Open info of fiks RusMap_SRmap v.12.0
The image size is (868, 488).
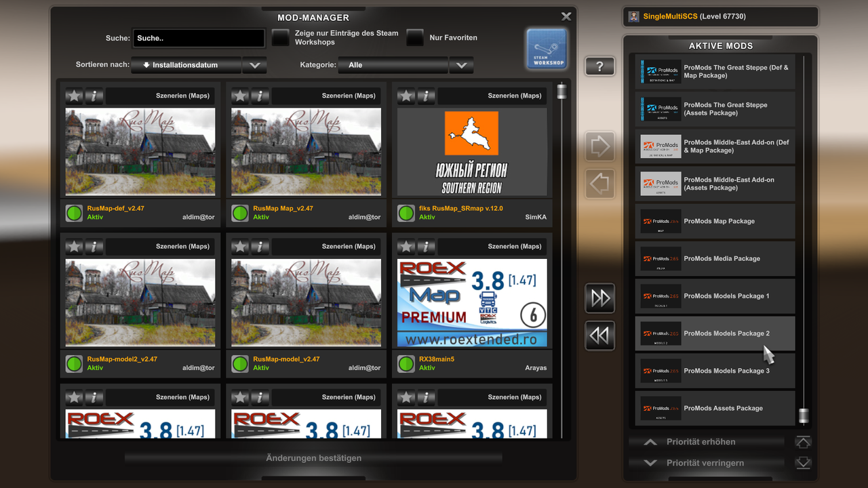pos(427,96)
